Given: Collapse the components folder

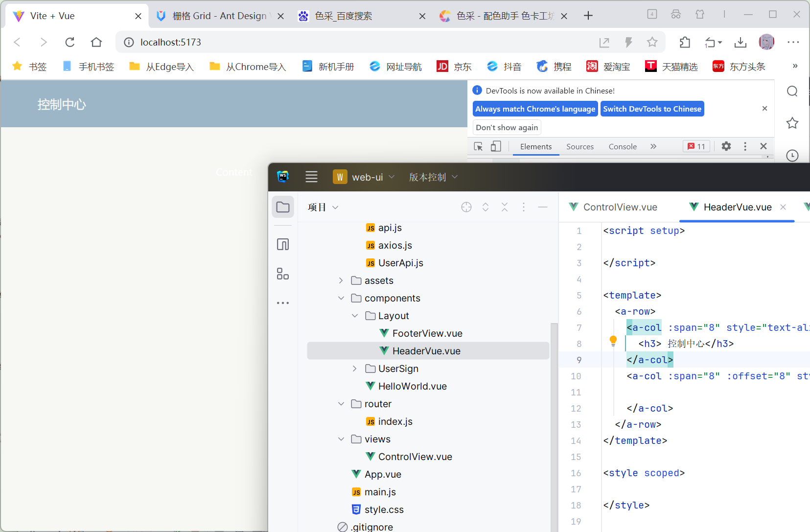Looking at the screenshot, I should click(x=341, y=298).
